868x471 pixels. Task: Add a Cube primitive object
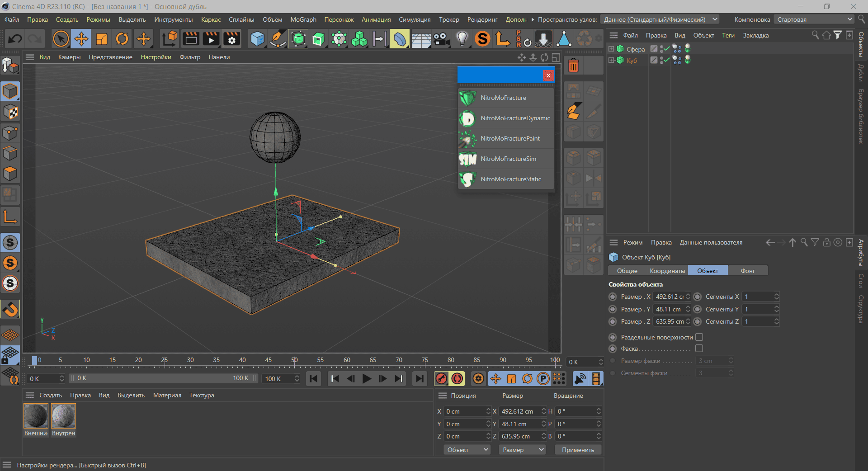(x=257, y=39)
